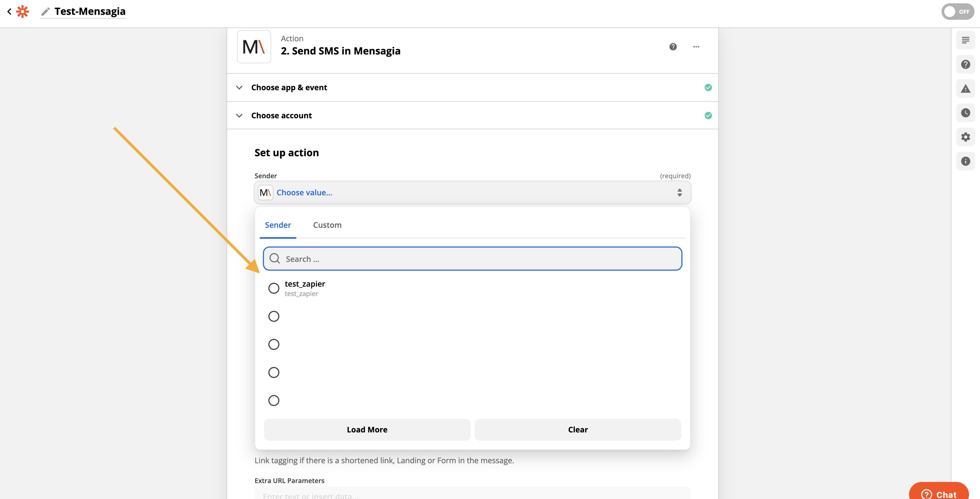
Task: Open the warning triangle icon in the sidebar
Action: pyautogui.click(x=965, y=89)
